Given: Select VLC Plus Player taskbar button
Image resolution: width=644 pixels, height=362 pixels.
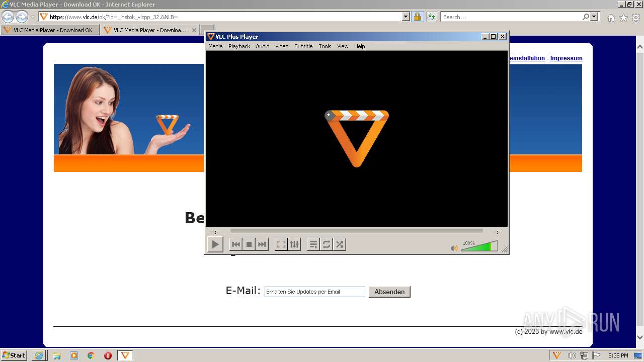Looking at the screenshot, I should 125,355.
